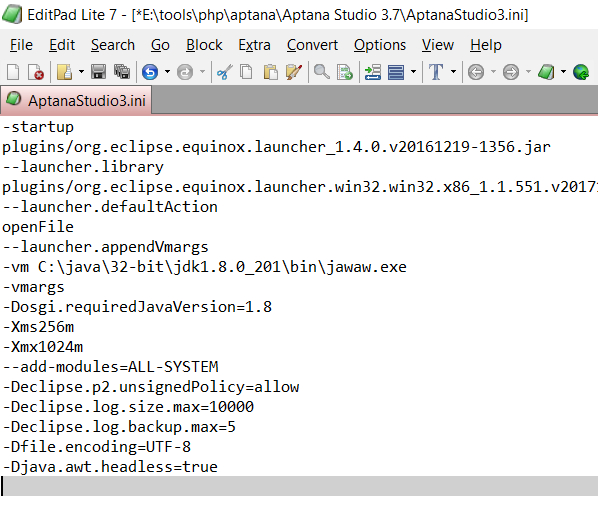Image resolution: width=598 pixels, height=510 pixels.
Task: Click the '-Xms256m' line
Action: (38, 327)
